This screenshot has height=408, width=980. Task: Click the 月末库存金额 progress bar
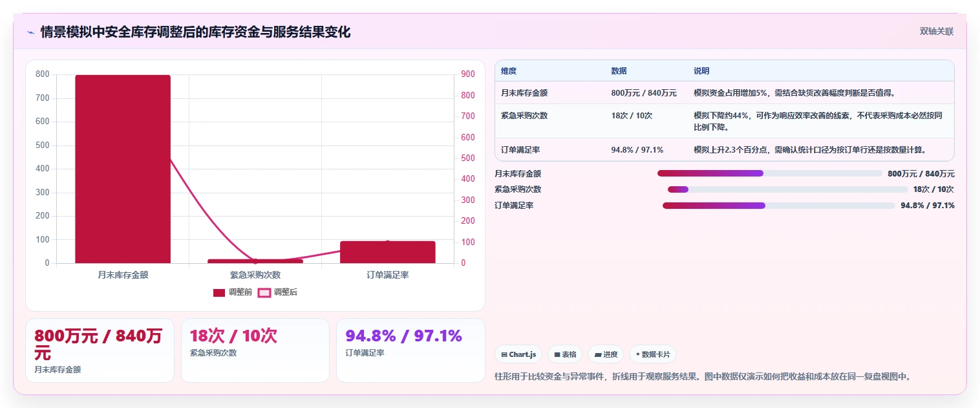tap(770, 173)
